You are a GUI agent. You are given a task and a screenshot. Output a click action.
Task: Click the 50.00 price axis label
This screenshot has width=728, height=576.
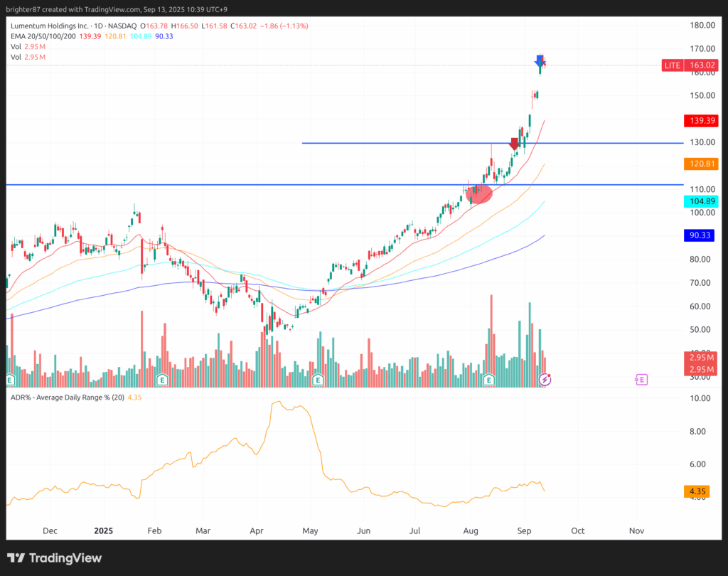click(x=700, y=329)
